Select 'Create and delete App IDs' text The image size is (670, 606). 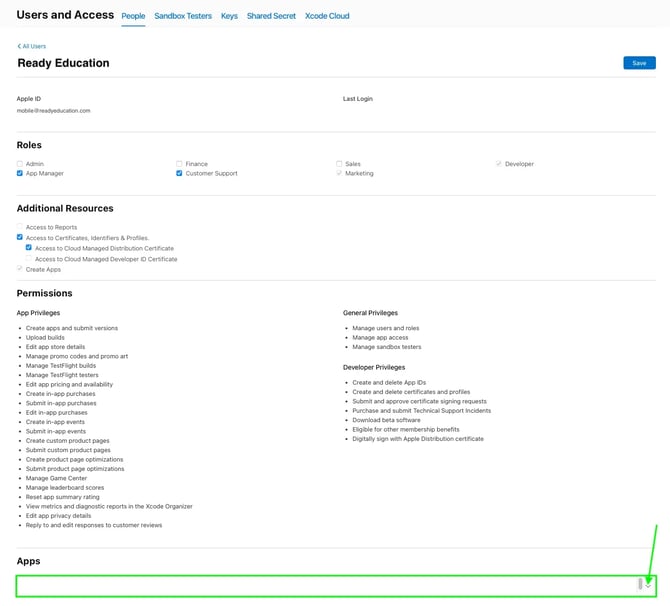pyautogui.click(x=389, y=382)
